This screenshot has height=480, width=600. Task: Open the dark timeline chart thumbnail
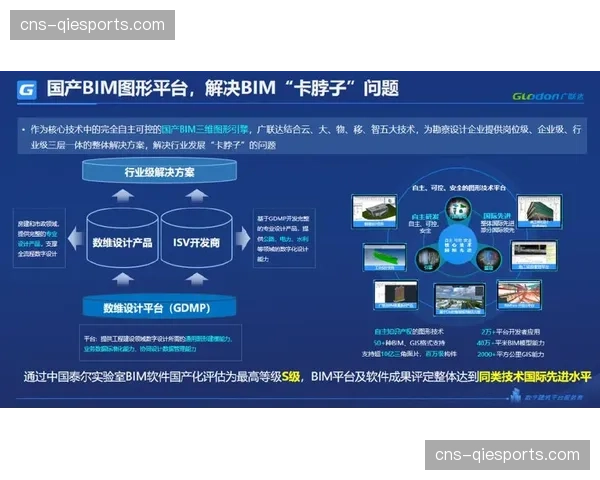point(533,255)
